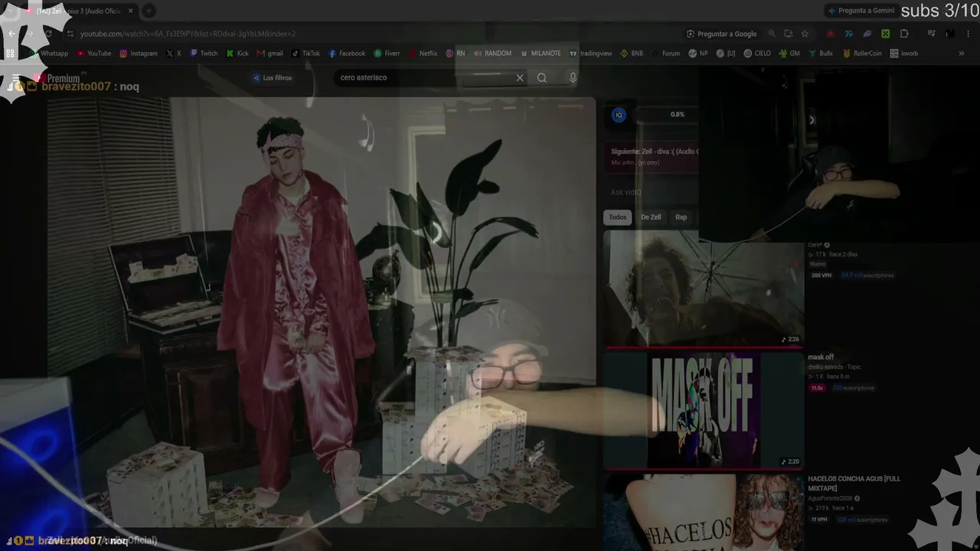Select the De Zell filter chip
Screen dimensions: 980x551
coord(651,217)
